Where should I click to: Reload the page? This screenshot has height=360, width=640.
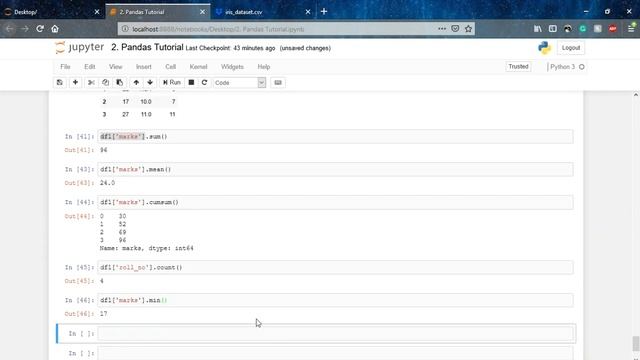tap(40, 29)
